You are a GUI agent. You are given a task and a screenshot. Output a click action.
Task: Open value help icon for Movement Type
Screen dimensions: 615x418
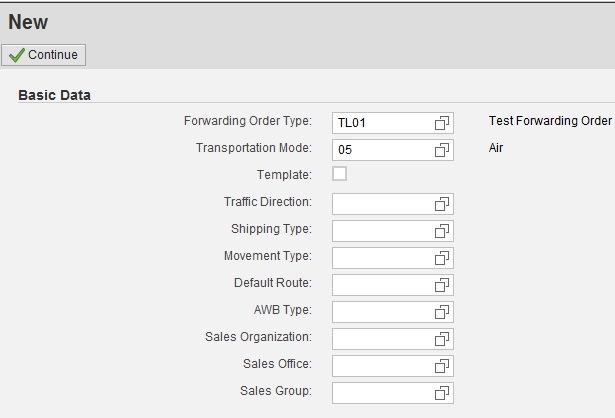(442, 258)
